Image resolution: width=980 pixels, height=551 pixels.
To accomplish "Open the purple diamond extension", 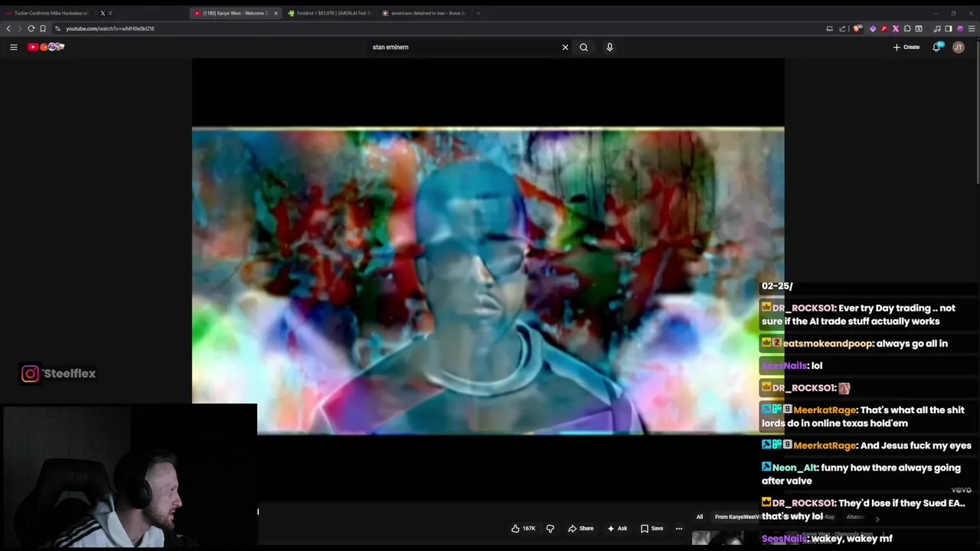I will [x=873, y=28].
